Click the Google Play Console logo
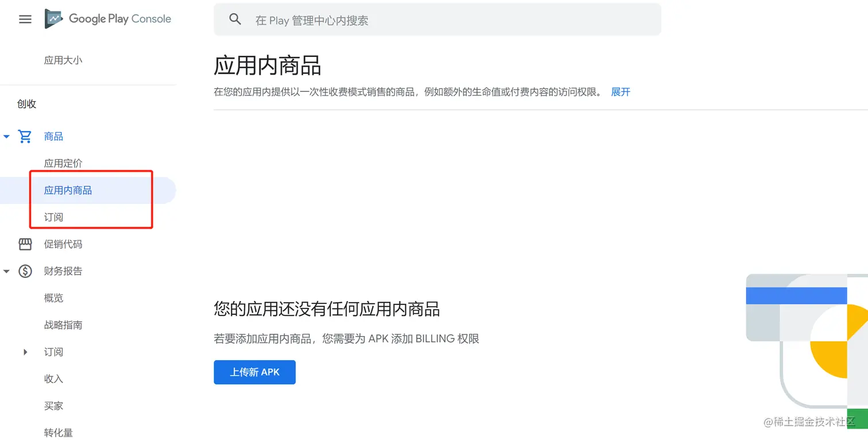The image size is (868, 440). coord(108,19)
